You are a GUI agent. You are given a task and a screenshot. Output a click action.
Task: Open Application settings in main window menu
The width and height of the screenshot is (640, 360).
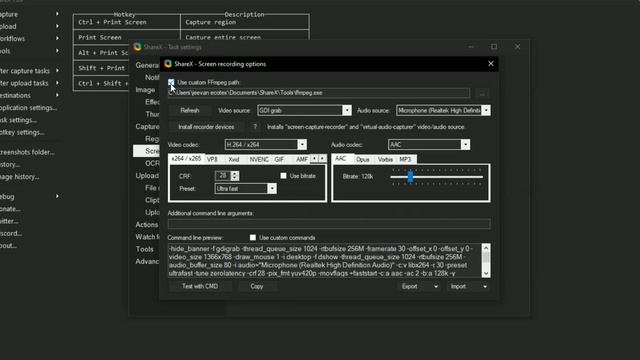[29, 108]
